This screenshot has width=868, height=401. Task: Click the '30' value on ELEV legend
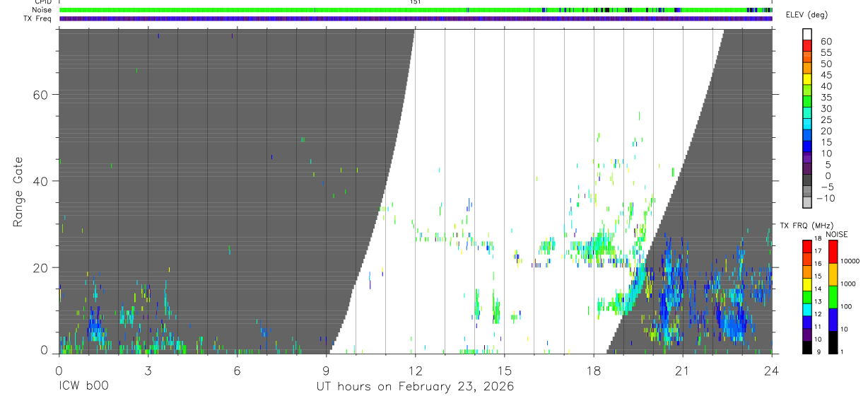point(825,108)
